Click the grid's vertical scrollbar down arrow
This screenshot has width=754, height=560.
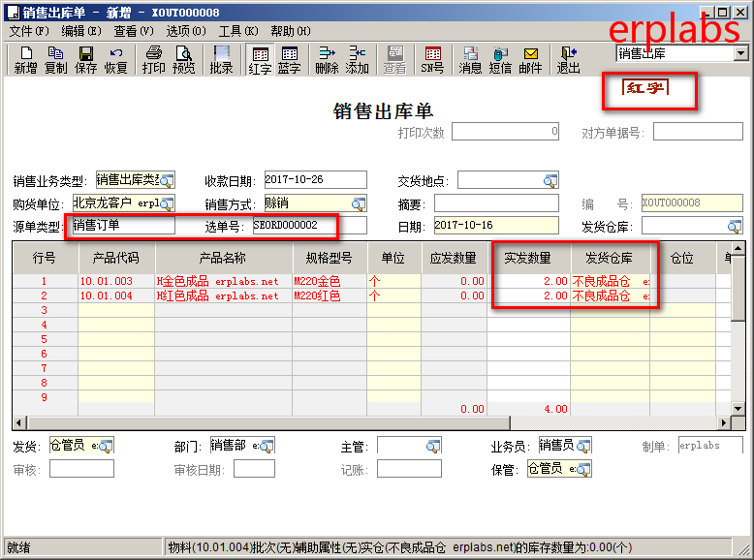(x=738, y=409)
